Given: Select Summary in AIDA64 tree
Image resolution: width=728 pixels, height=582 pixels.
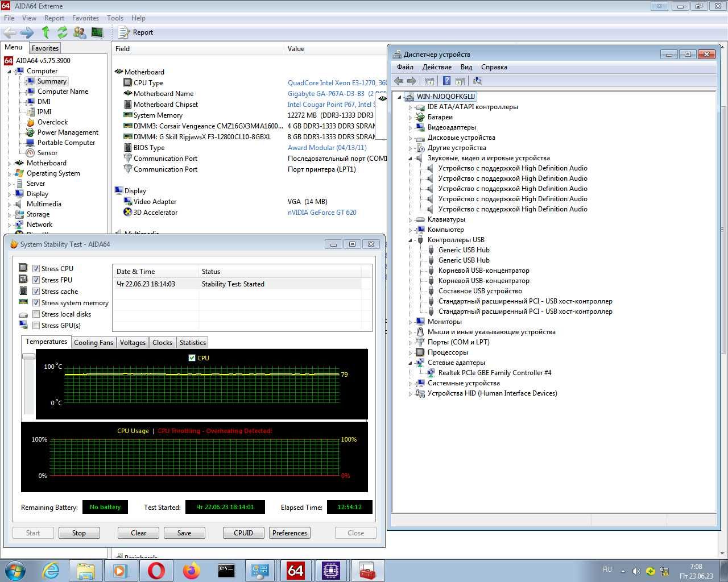Looking at the screenshot, I should (52, 81).
